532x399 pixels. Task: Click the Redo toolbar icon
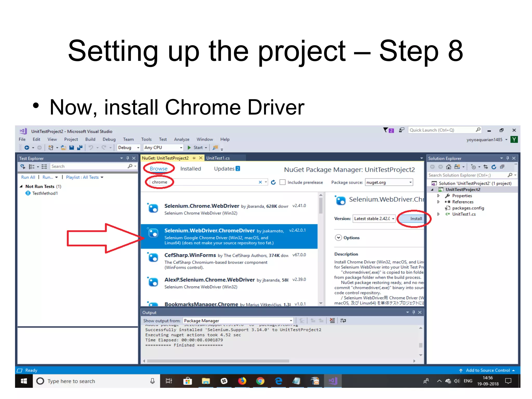coord(104,148)
